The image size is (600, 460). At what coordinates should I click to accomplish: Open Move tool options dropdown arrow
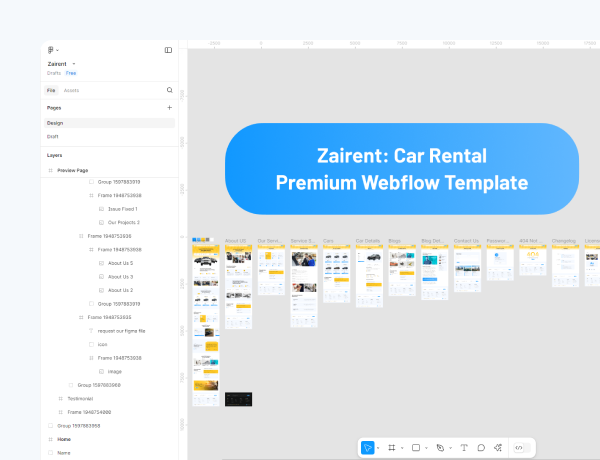click(x=378, y=448)
